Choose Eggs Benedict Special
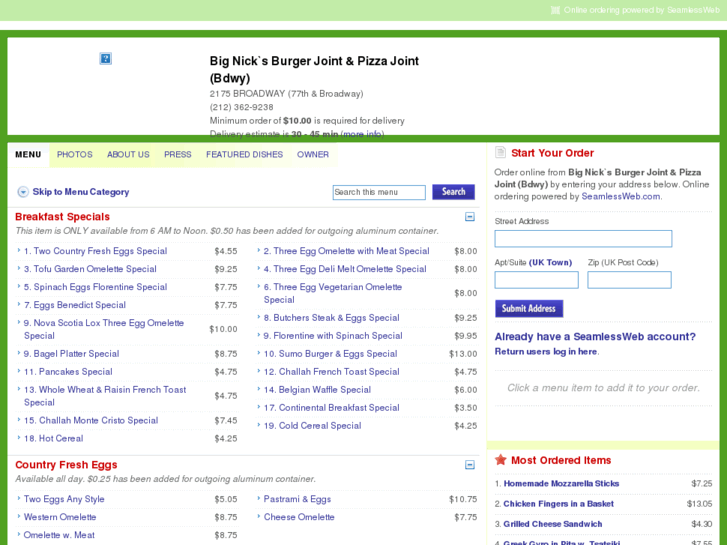 point(75,305)
